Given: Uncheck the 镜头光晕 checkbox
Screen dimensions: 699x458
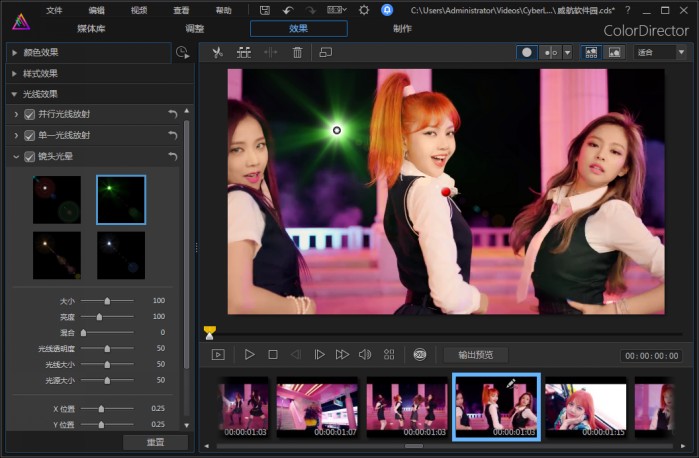Looking at the screenshot, I should pyautogui.click(x=29, y=157).
